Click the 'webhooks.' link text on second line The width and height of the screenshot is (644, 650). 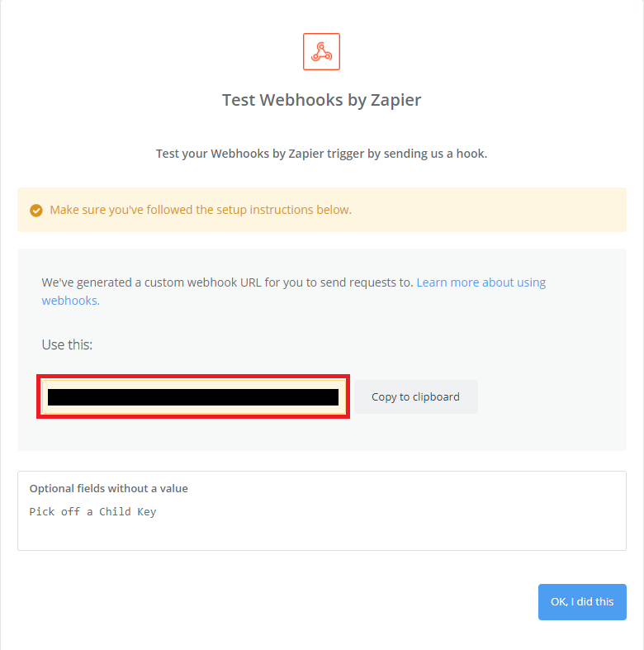point(70,301)
